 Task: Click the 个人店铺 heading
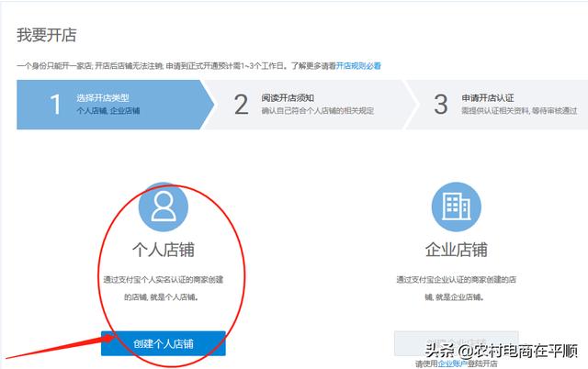[164, 250]
